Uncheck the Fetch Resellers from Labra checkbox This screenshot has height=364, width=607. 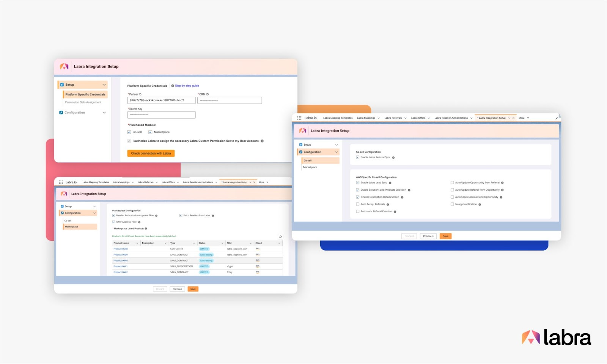point(181,215)
